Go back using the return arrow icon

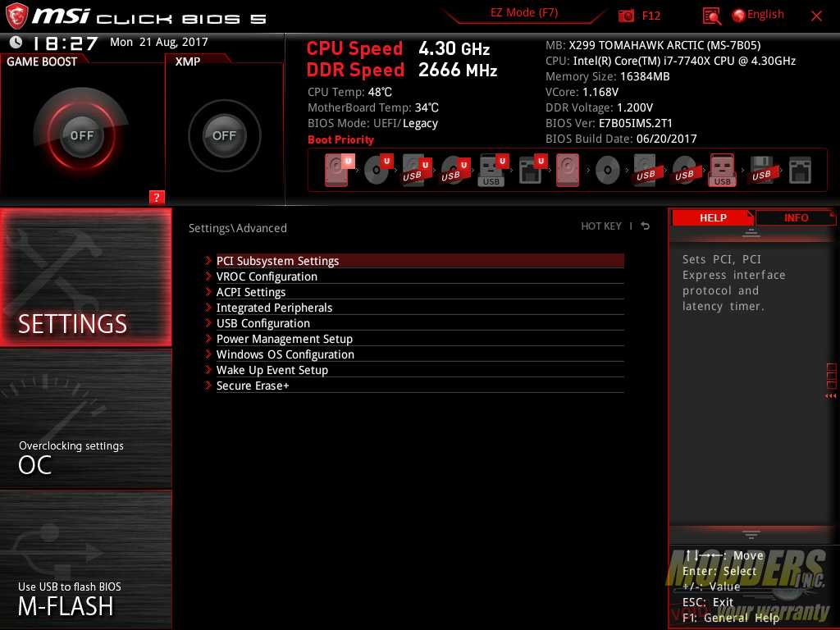tap(646, 226)
